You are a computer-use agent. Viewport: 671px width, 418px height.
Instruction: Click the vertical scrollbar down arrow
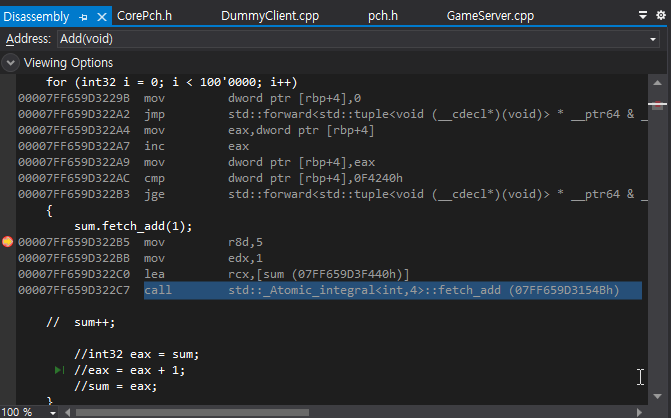coord(658,397)
